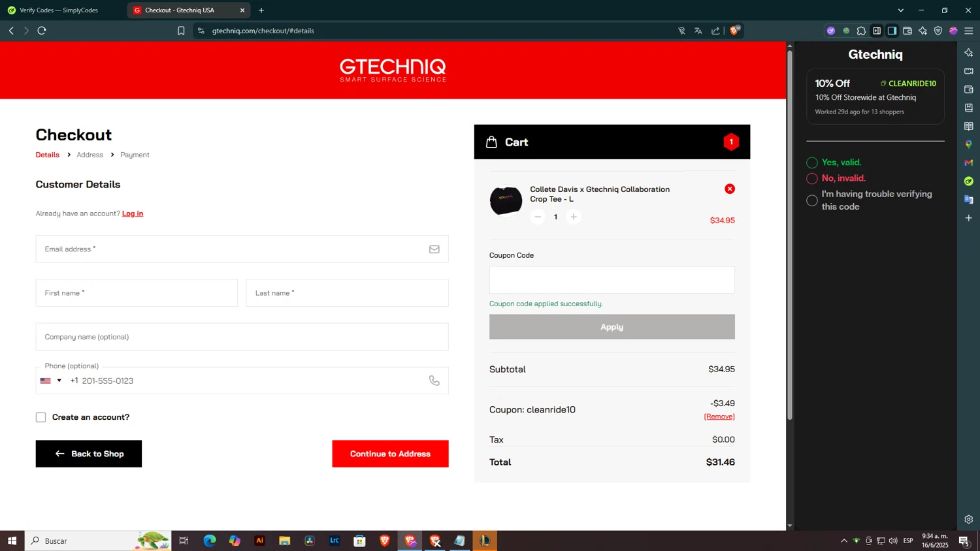Open Microsoft Edge from taskbar

[x=210, y=541]
